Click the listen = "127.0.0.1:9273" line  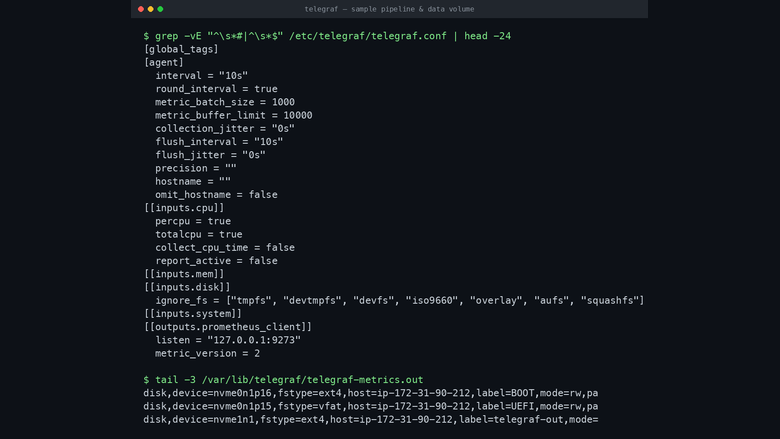(228, 340)
